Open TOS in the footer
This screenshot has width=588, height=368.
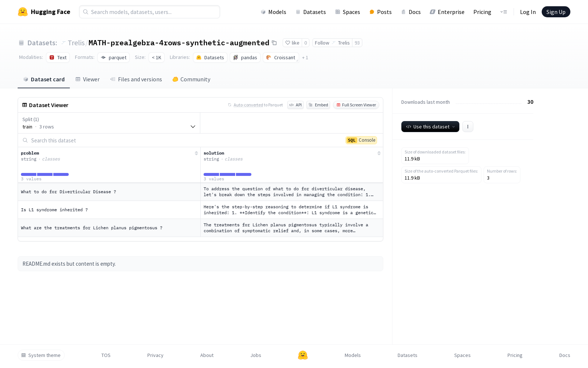point(106,355)
